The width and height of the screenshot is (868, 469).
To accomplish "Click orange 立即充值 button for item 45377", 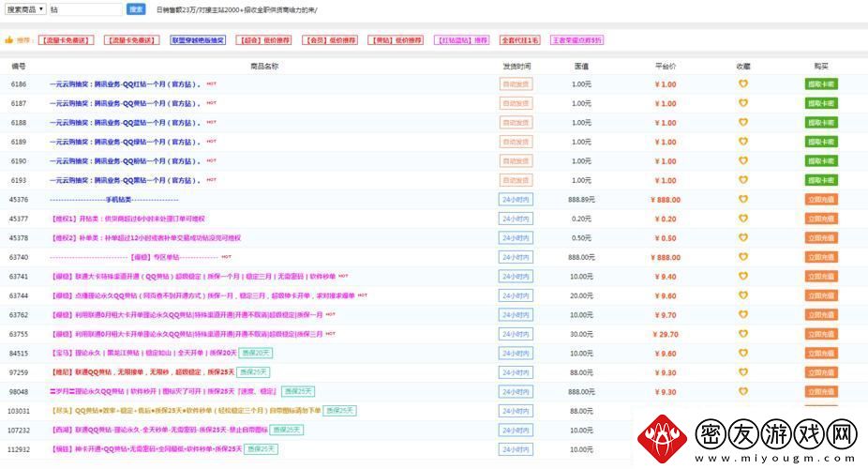I will (x=821, y=219).
